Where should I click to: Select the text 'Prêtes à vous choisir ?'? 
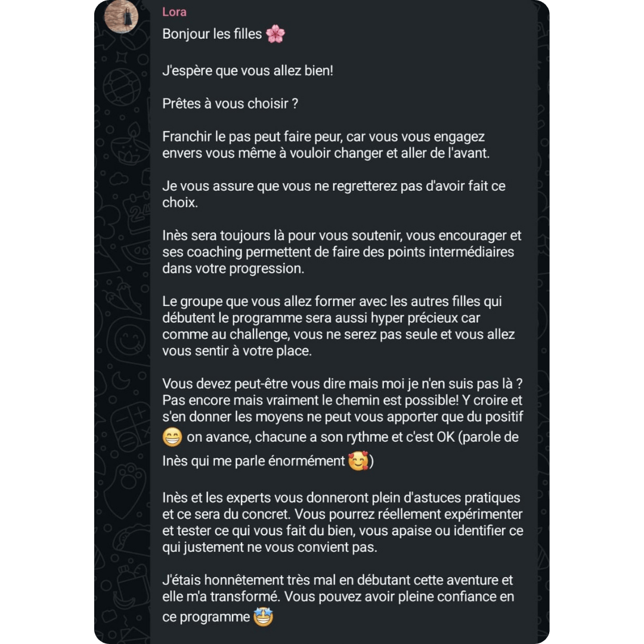[230, 104]
